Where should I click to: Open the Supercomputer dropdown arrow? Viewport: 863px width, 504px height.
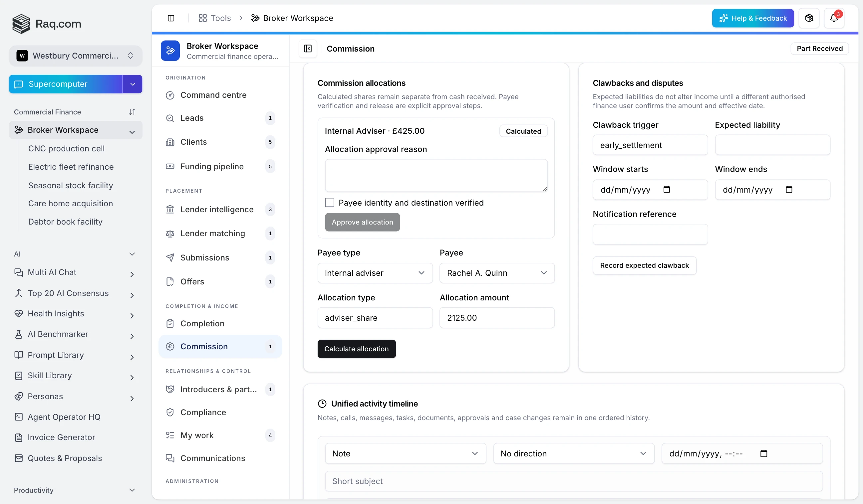133,84
